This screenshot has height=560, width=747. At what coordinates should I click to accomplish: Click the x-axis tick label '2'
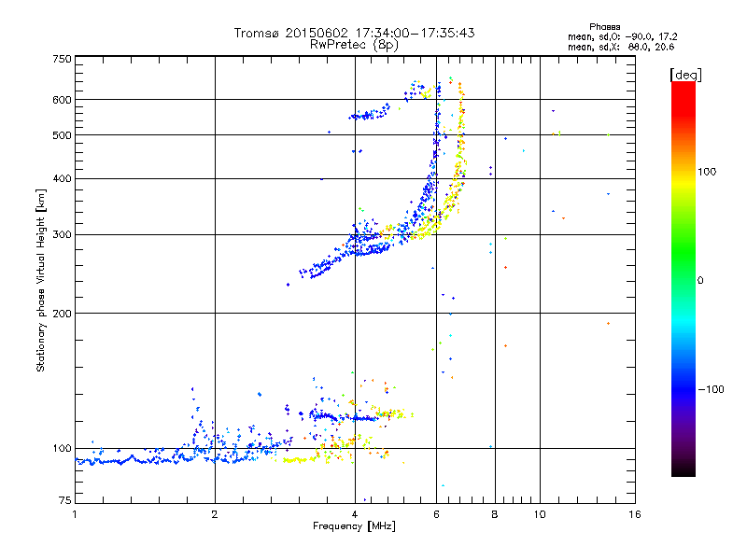[215, 514]
